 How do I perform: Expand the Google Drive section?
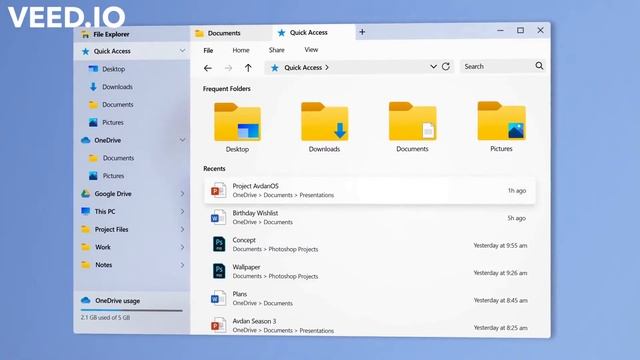point(182,193)
